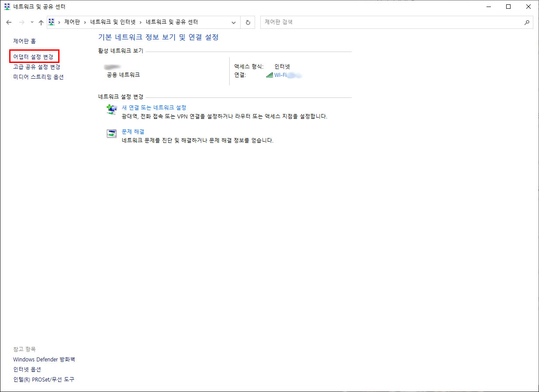Viewport: 539px width, 392px height.
Task: Click the refresh icon beside the address bar
Action: tap(248, 22)
